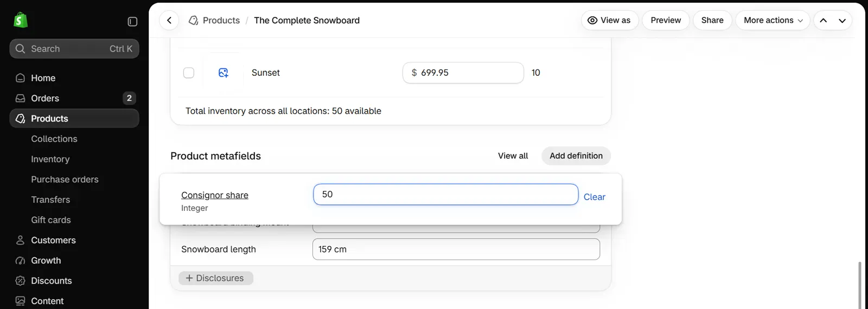Click View all metafields link
The height and width of the screenshot is (309, 868).
[513, 156]
